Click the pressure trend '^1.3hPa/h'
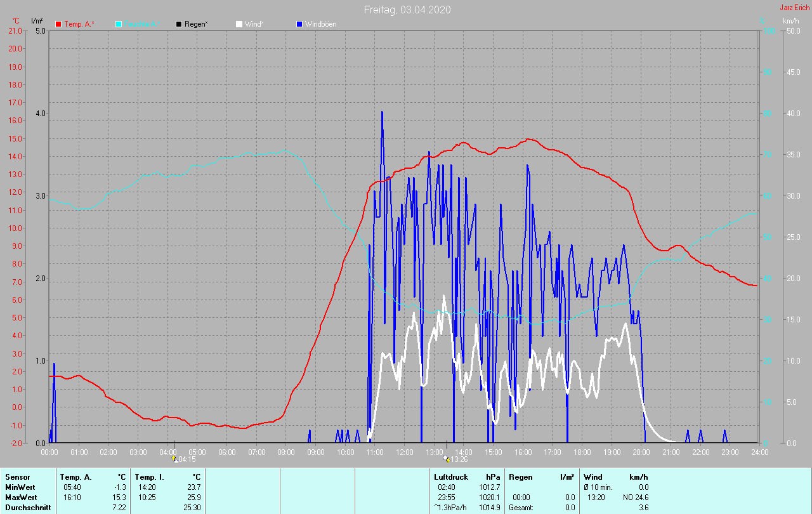Screen dimensions: 812x514 pos(452,508)
